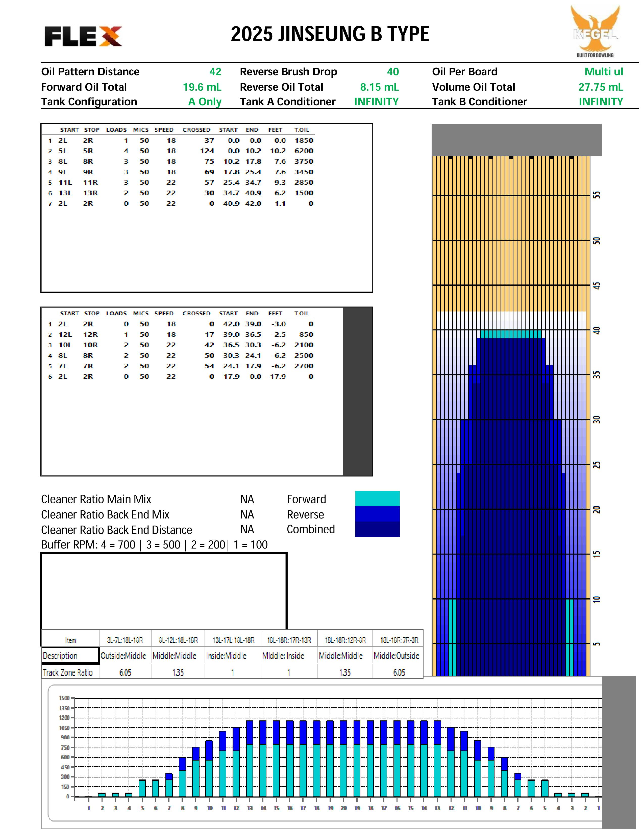Click the LOADS header in reverse table

116,314
